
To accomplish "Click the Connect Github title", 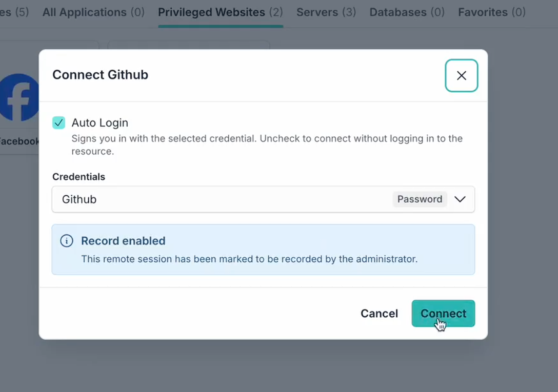I will (x=101, y=75).
